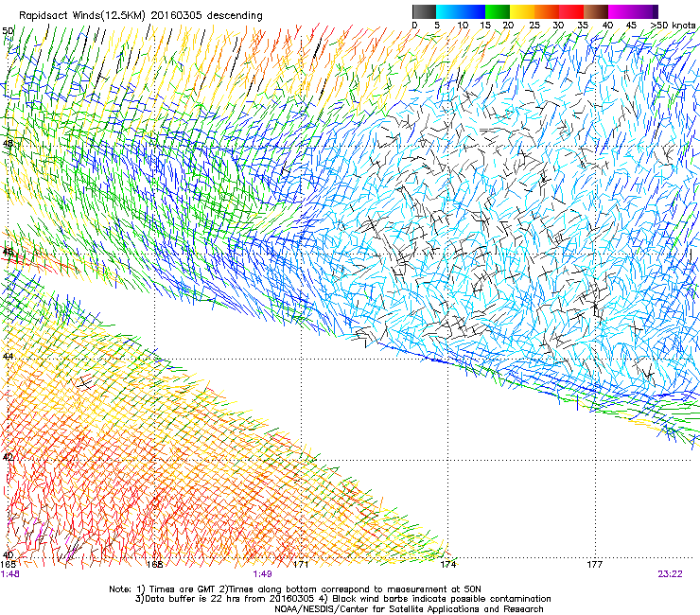700x615 pixels.
Task: Click the latitude label '46'
Action: click(x=8, y=252)
